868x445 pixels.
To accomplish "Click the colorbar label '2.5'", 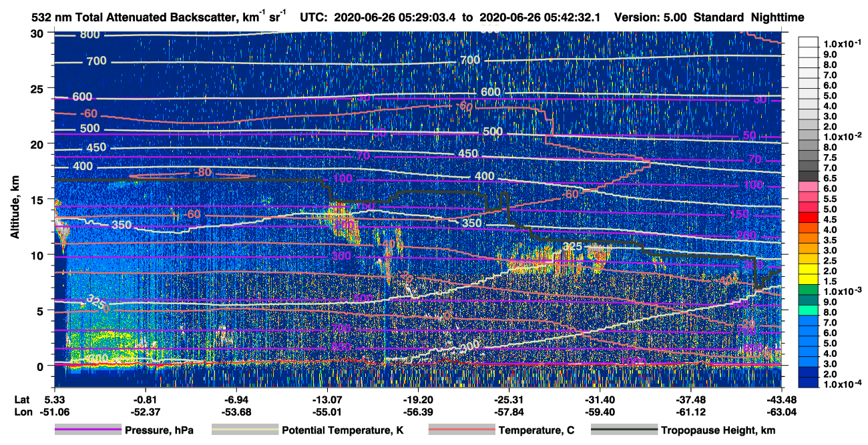I will [829, 260].
